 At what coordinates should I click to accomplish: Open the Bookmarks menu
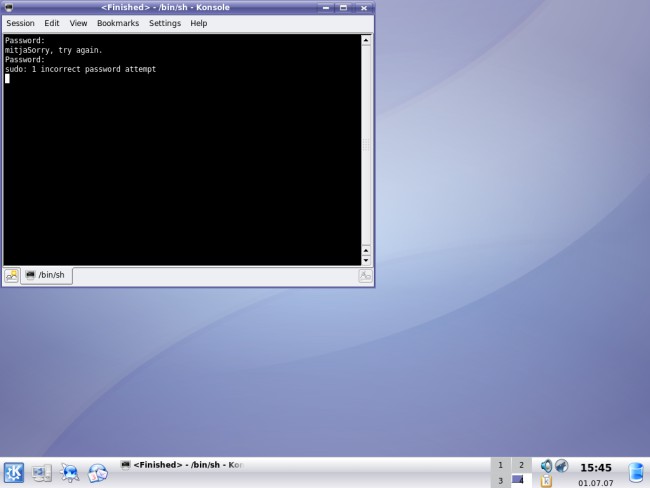(118, 23)
